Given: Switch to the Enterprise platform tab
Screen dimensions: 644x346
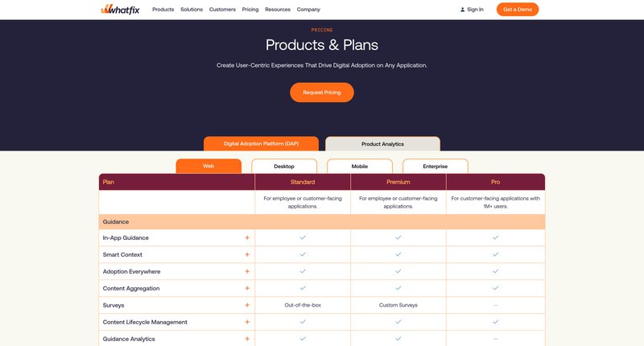Looking at the screenshot, I should coord(436,167).
